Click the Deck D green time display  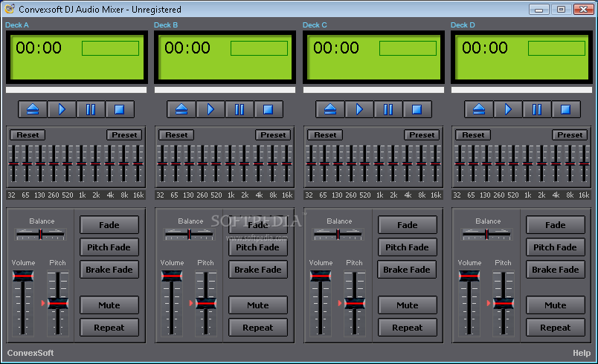(x=521, y=57)
